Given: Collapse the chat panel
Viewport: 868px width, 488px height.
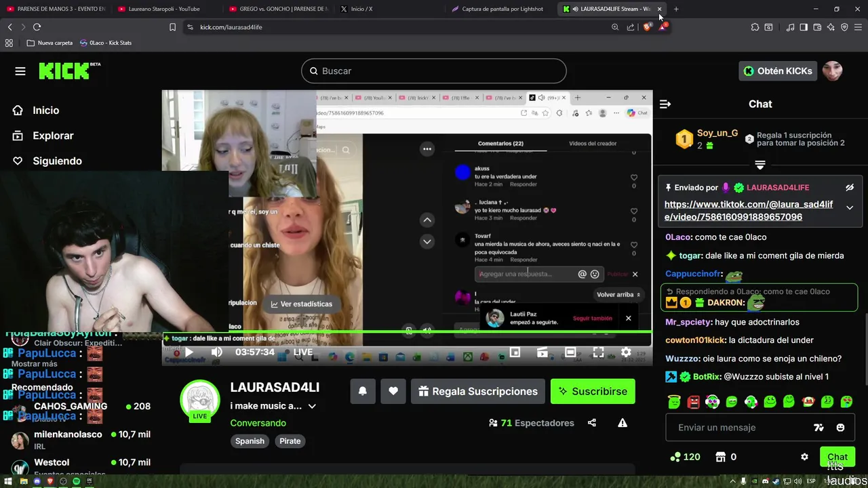Looking at the screenshot, I should (x=665, y=104).
